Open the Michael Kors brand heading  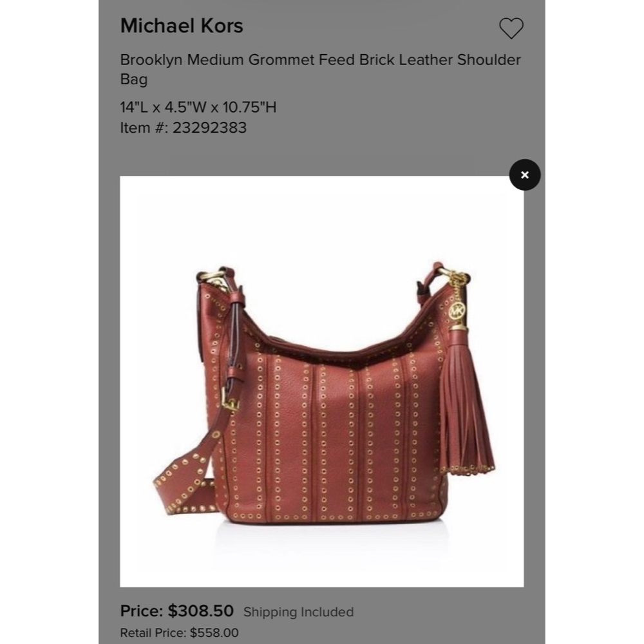pyautogui.click(x=182, y=26)
